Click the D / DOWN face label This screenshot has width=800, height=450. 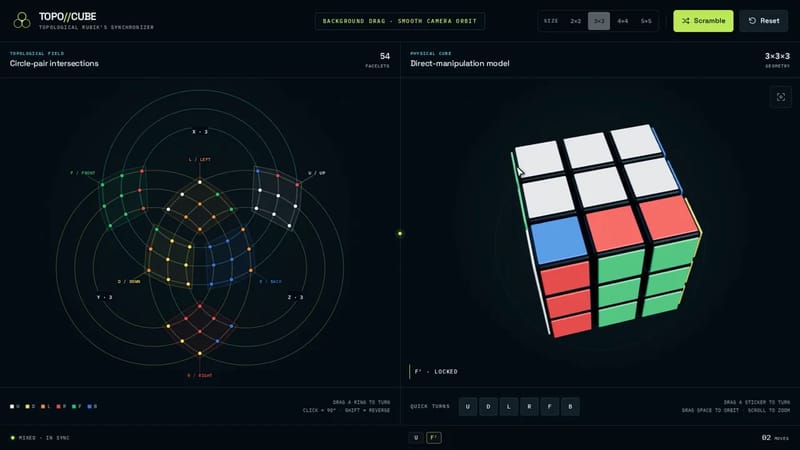pyautogui.click(x=129, y=282)
